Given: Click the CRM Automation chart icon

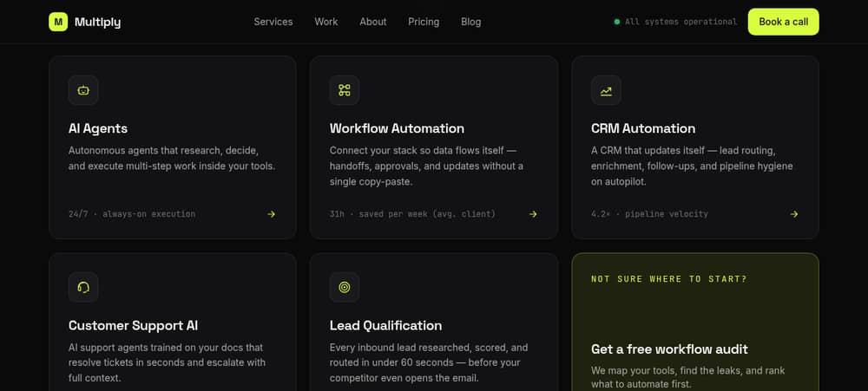Looking at the screenshot, I should pos(606,90).
